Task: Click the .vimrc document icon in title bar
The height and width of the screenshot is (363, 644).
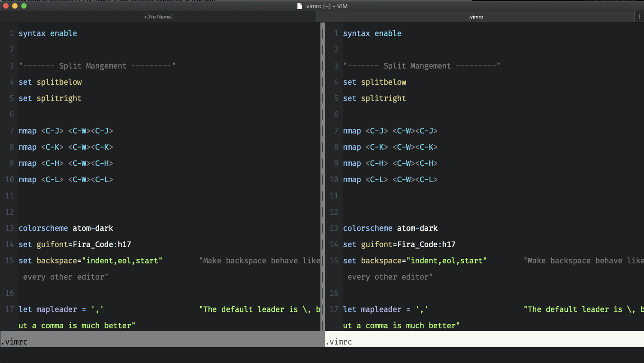Action: click(300, 6)
